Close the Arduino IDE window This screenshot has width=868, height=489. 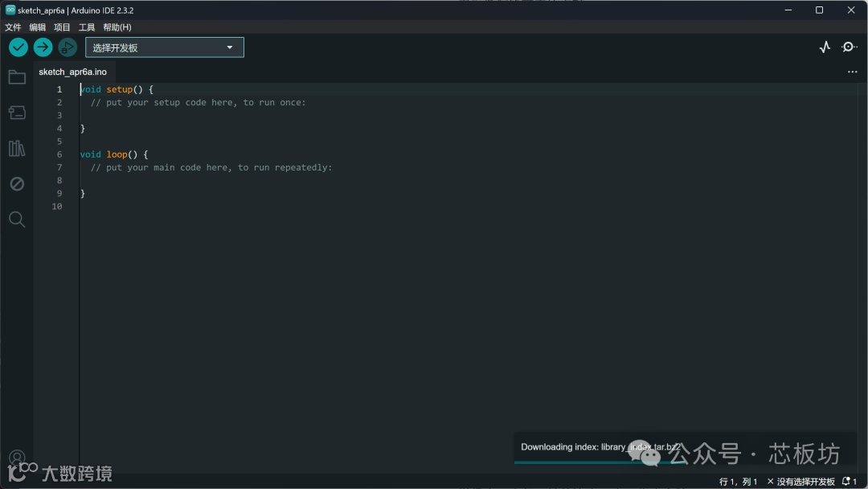851,10
